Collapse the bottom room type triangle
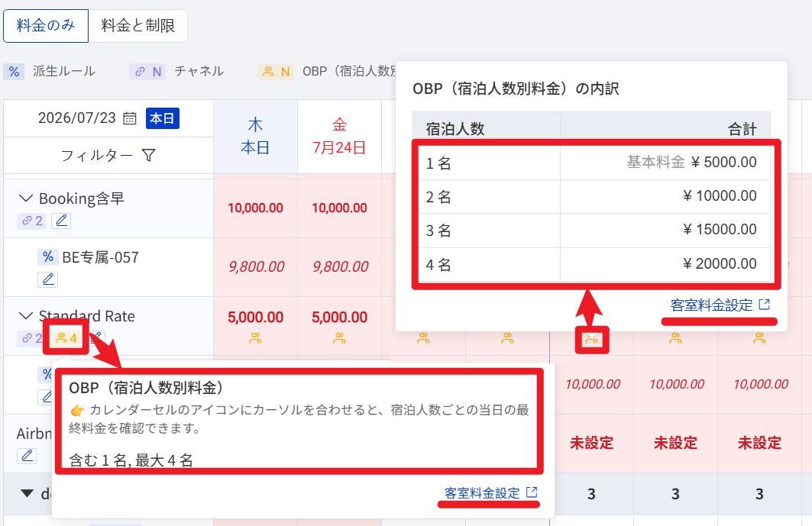Screen dimensions: 812x526 coord(27,493)
